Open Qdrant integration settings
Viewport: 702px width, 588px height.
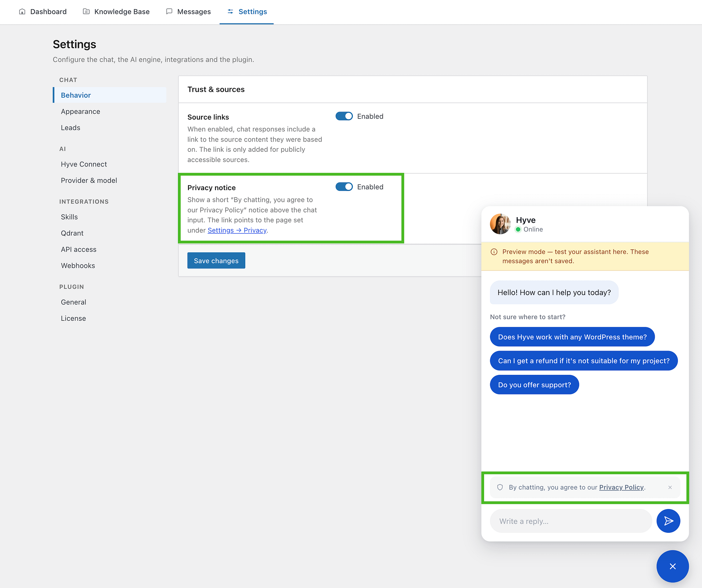[x=72, y=233]
